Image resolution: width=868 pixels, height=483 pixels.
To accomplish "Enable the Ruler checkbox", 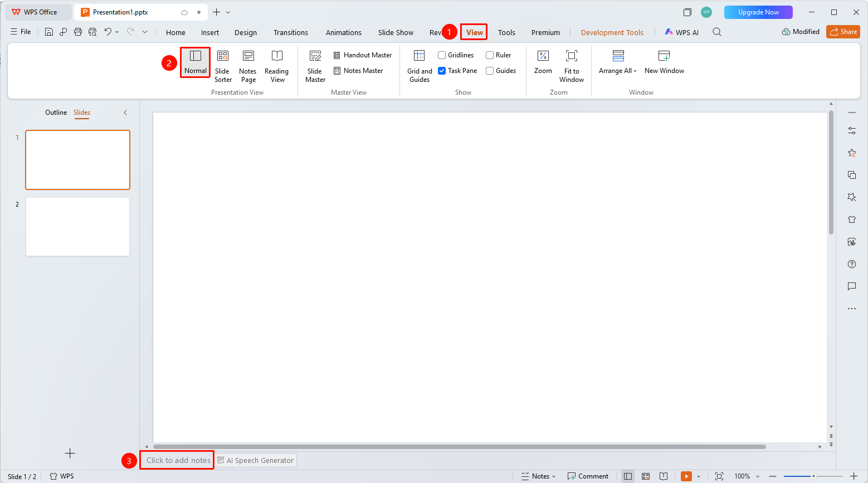I will 490,55.
